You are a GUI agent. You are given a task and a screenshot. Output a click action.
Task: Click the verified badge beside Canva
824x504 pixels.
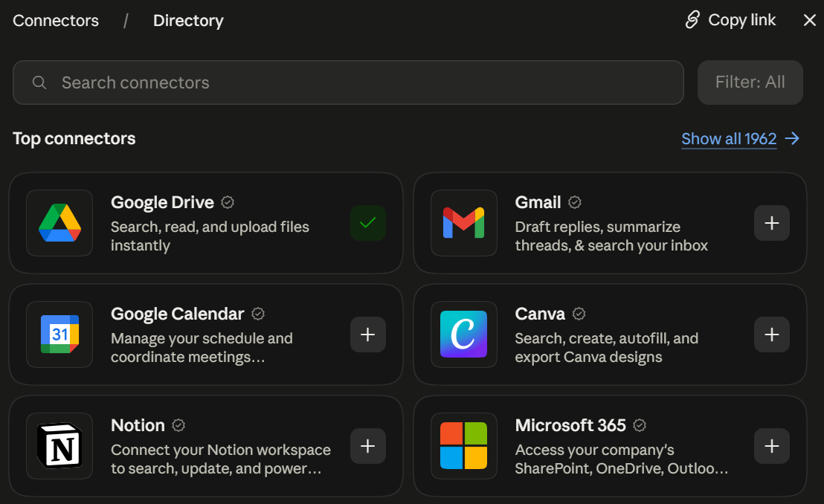click(x=579, y=314)
